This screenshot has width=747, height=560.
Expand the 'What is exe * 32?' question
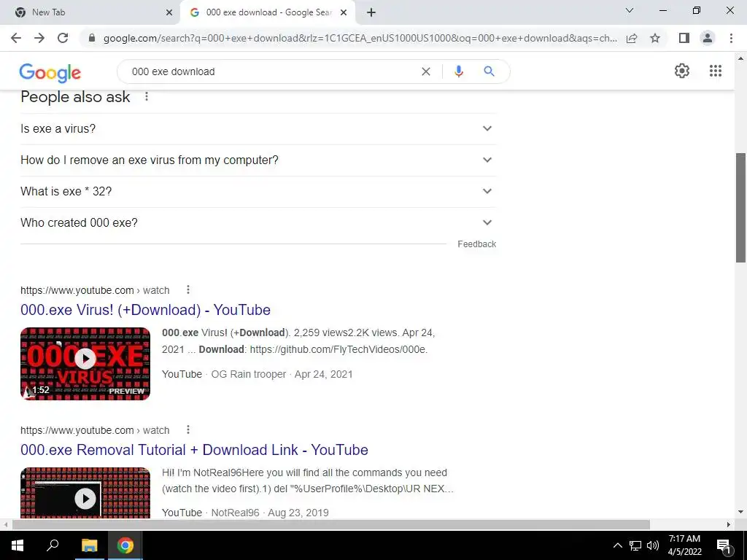[x=258, y=192]
